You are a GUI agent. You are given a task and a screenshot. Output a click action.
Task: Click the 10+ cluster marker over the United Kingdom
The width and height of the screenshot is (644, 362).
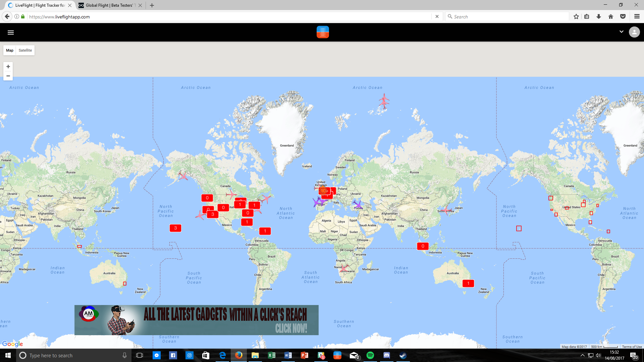pyautogui.click(x=324, y=191)
